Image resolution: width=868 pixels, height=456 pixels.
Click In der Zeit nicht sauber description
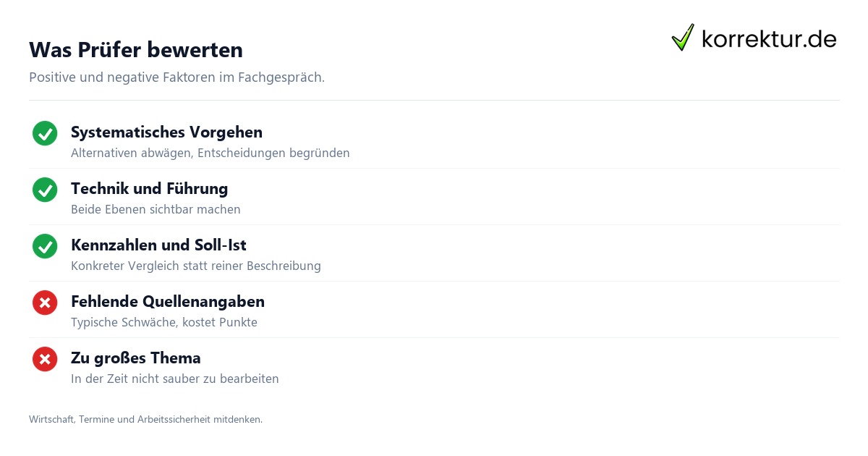click(x=175, y=379)
